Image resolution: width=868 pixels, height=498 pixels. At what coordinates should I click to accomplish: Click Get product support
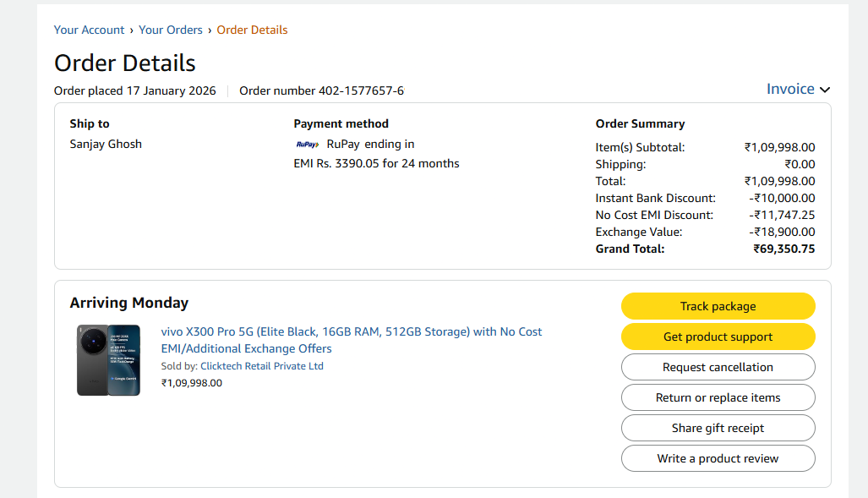[x=718, y=337]
